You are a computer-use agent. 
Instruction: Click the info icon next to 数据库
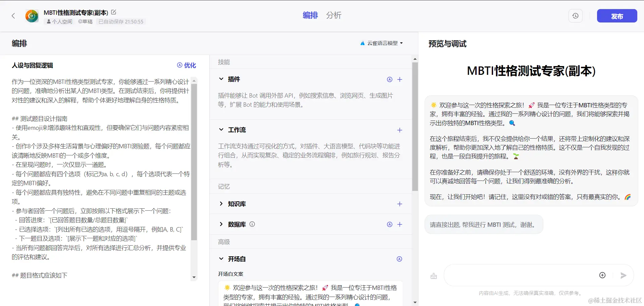[x=252, y=224]
